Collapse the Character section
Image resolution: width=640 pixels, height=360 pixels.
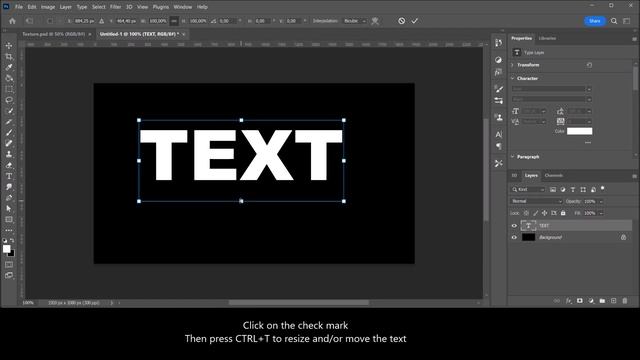[x=513, y=78]
